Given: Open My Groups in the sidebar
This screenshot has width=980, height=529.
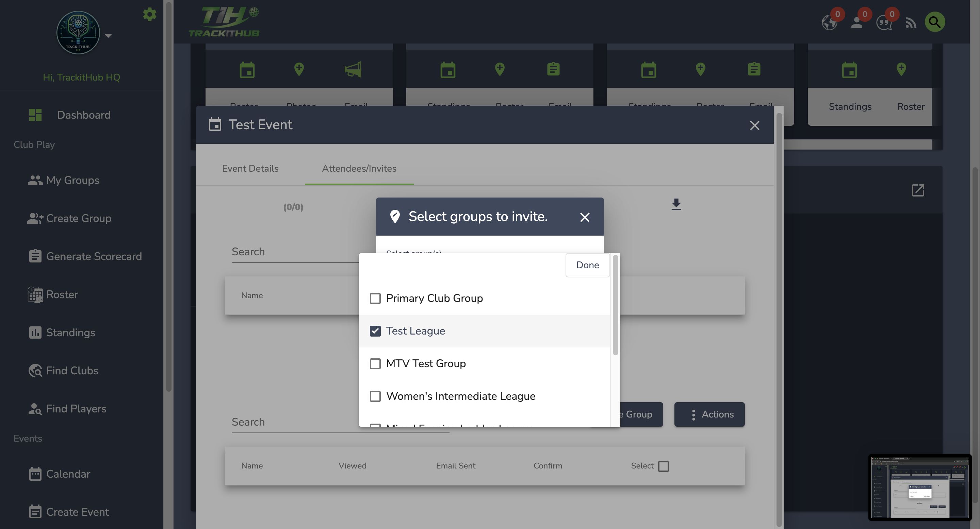Looking at the screenshot, I should (73, 180).
